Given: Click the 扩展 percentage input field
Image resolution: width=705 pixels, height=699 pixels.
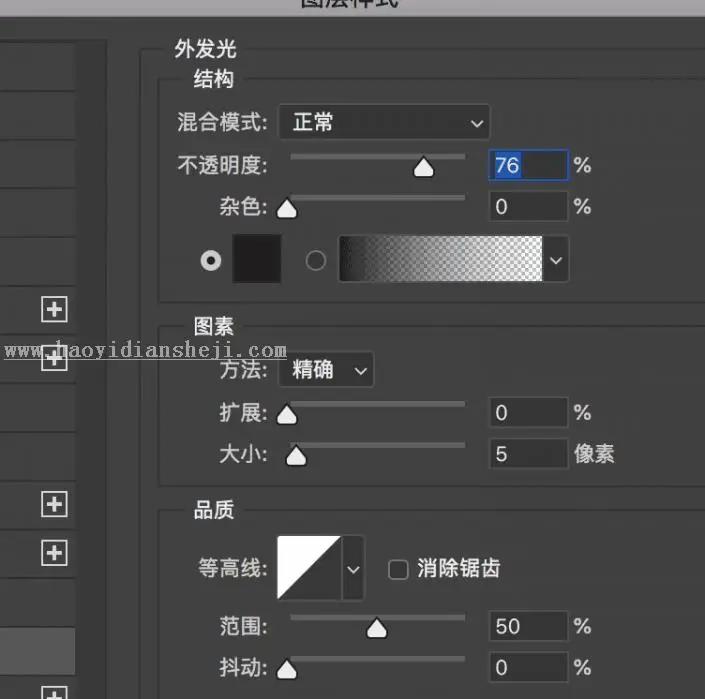Looking at the screenshot, I should 528,412.
